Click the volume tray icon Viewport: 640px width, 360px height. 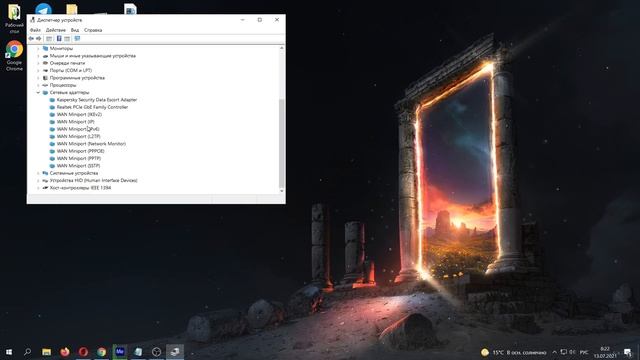tap(572, 352)
